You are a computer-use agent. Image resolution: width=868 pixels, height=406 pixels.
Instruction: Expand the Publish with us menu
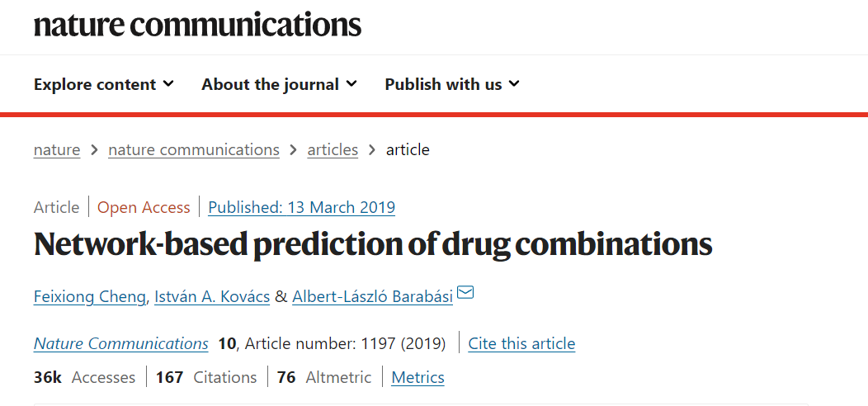(452, 84)
